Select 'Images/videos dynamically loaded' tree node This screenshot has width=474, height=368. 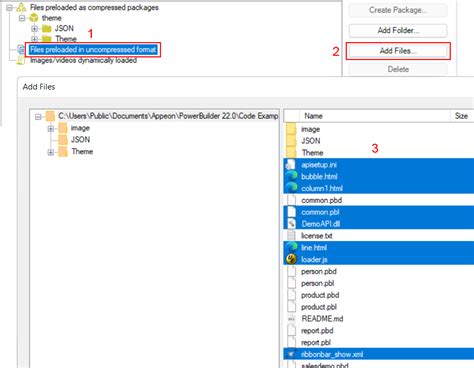[83, 60]
